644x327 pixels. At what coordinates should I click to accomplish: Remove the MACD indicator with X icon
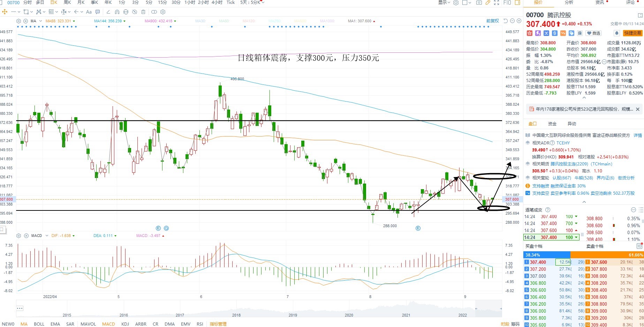(x=25, y=236)
